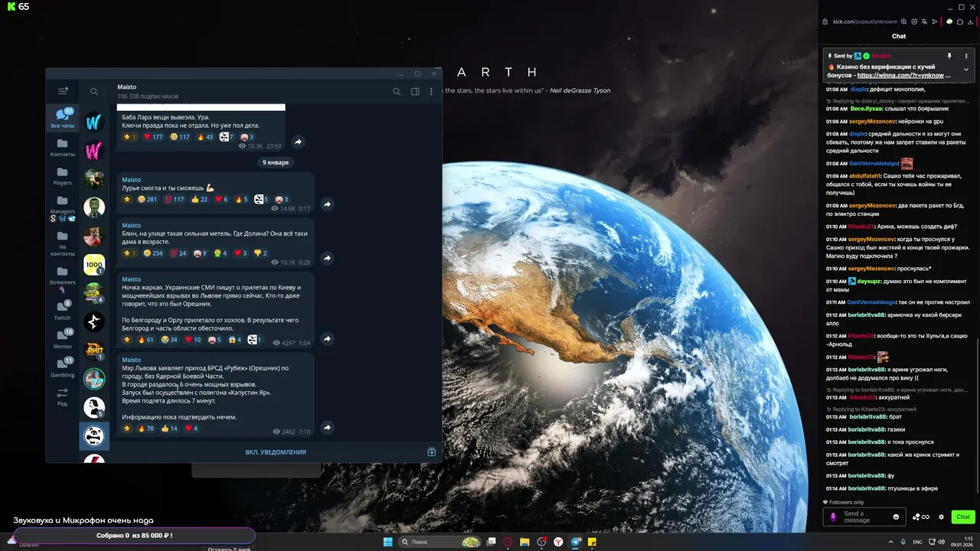The image size is (980, 551).
Task: Click the '9 января' date badge
Action: click(x=276, y=162)
